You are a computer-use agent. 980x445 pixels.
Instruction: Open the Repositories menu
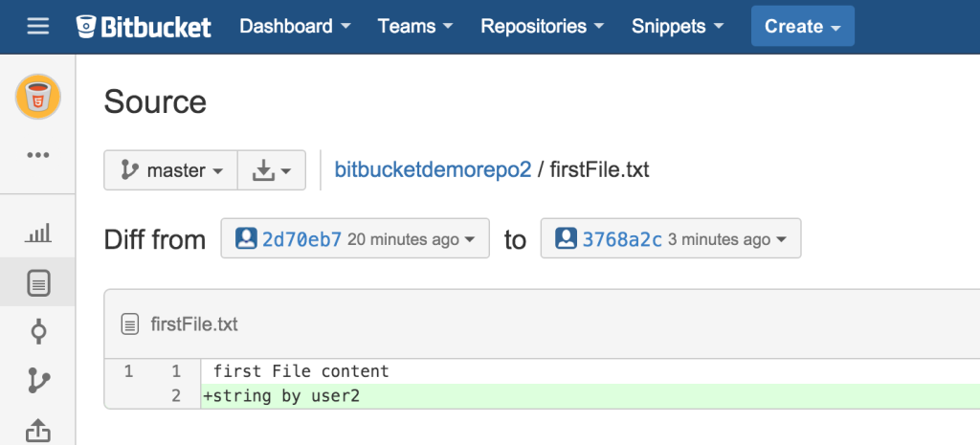pos(542,27)
